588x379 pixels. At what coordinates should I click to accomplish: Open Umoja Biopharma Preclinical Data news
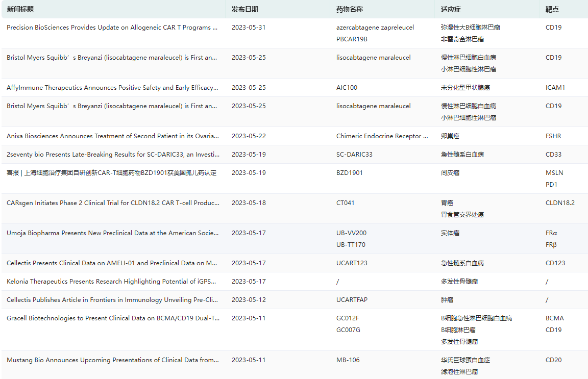113,233
